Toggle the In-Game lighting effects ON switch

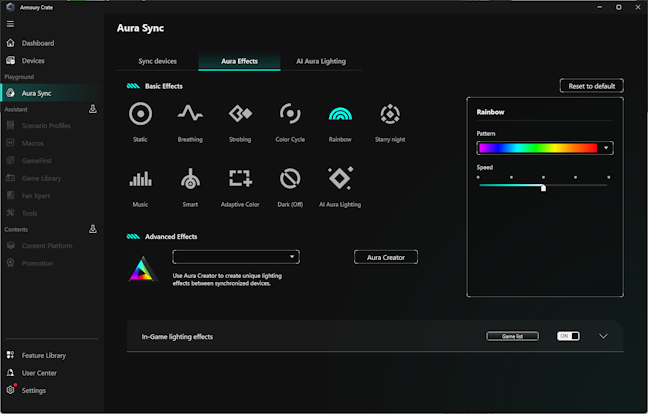tap(568, 336)
